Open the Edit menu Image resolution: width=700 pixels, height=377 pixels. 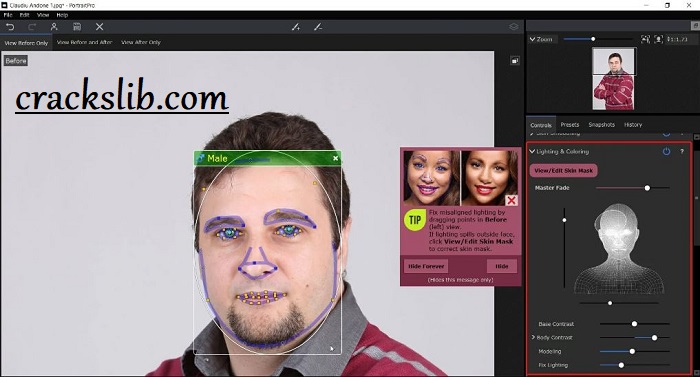pyautogui.click(x=25, y=15)
